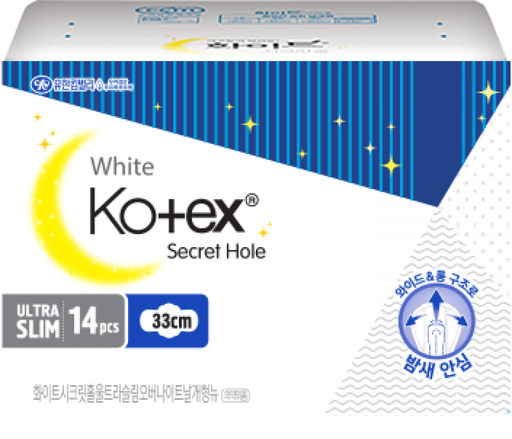Click the Korean product name line at bottom
The image size is (512, 439).
(125, 394)
